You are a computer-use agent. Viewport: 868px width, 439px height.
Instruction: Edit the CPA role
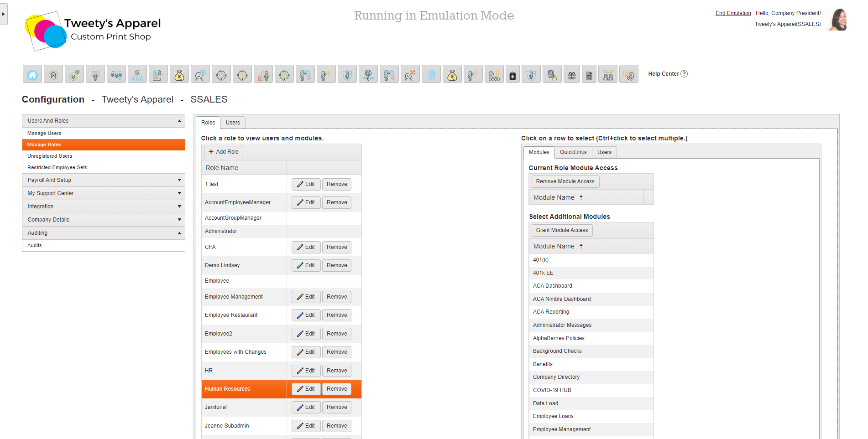(306, 247)
